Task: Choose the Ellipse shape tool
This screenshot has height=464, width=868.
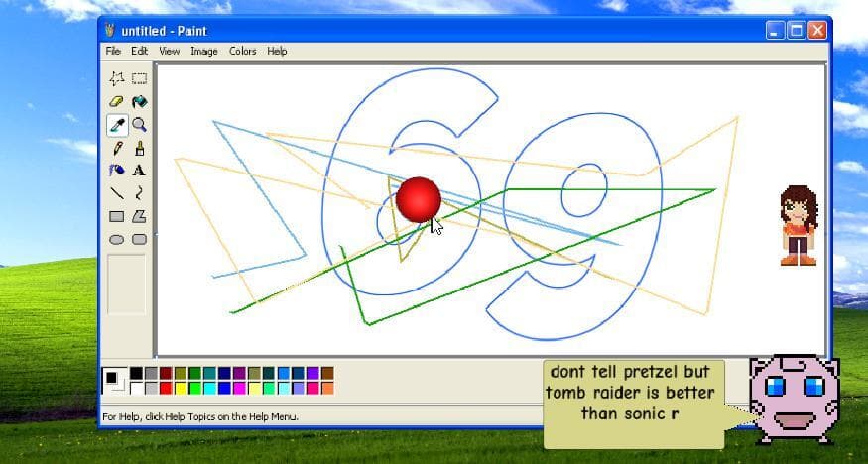Action: tap(117, 240)
